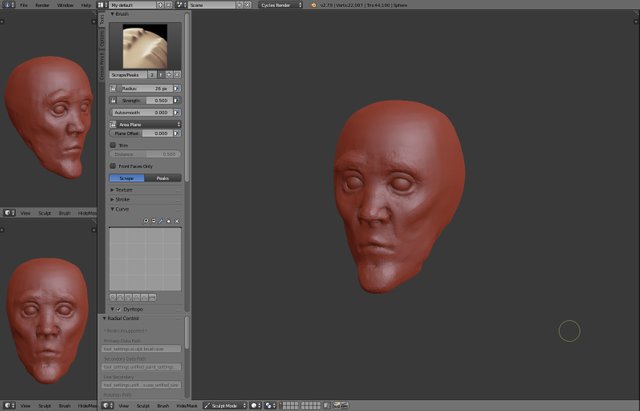Viewport: 640px width, 411px height.
Task: Click the add new brush plus icon
Action: (169, 74)
